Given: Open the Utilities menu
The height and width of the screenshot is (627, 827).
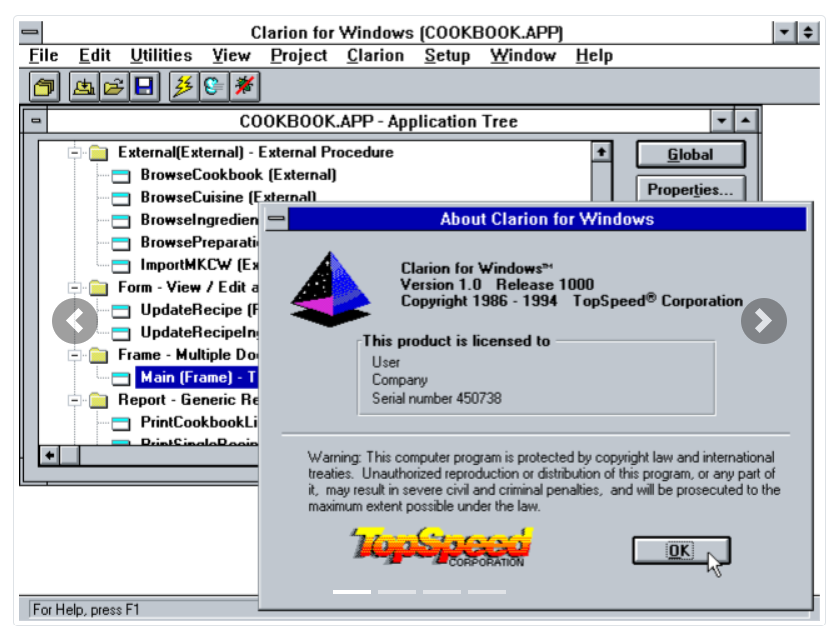Looking at the screenshot, I should [x=161, y=55].
